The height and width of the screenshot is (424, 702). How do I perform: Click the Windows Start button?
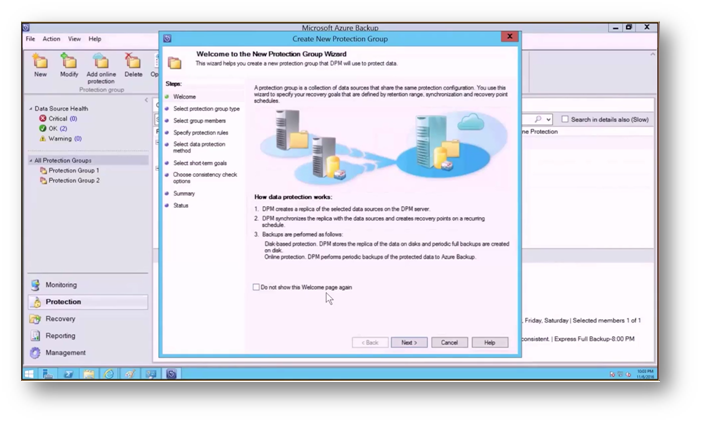pyautogui.click(x=30, y=374)
